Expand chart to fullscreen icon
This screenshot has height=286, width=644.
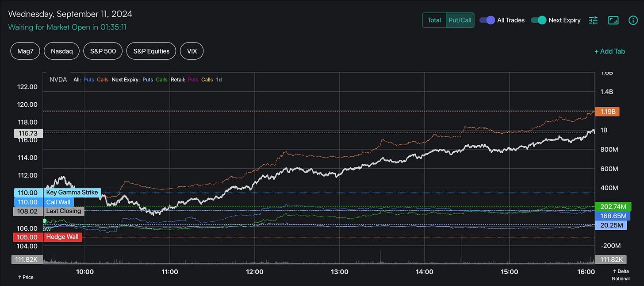pyautogui.click(x=613, y=20)
